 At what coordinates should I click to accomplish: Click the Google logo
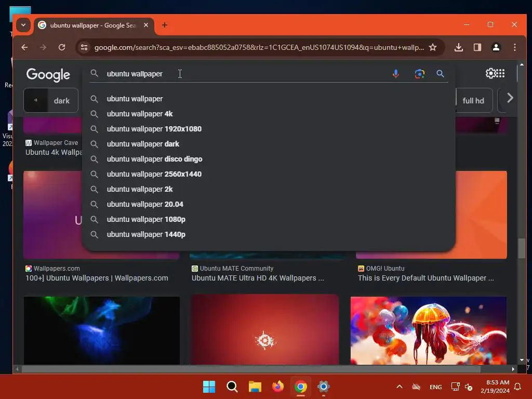[48, 75]
